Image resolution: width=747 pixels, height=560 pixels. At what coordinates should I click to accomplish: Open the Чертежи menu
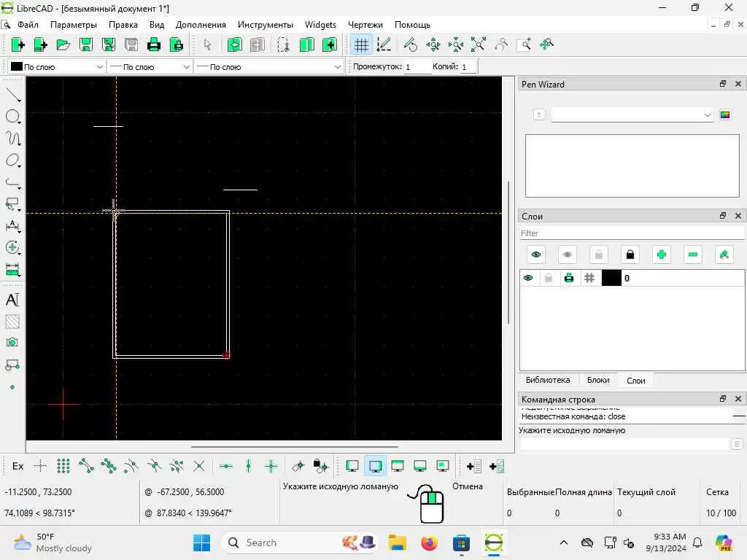365,25
